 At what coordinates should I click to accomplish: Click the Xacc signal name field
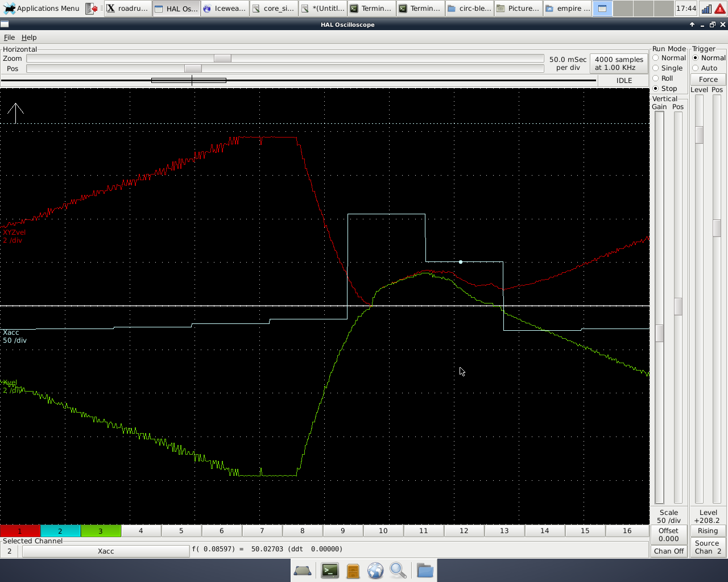[x=106, y=551]
